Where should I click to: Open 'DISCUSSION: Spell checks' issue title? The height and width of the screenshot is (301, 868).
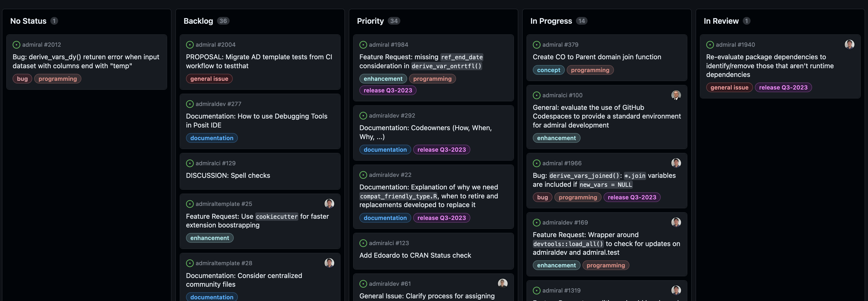228,175
